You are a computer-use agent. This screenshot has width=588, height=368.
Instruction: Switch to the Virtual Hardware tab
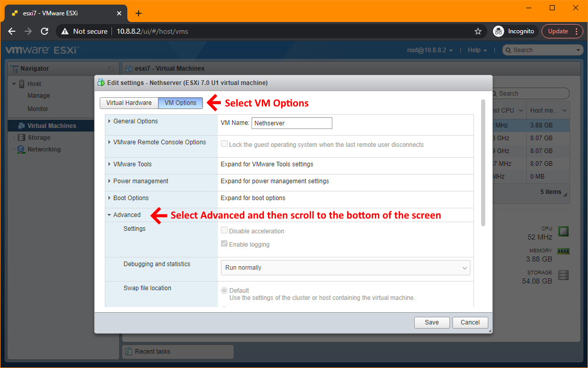coord(128,102)
